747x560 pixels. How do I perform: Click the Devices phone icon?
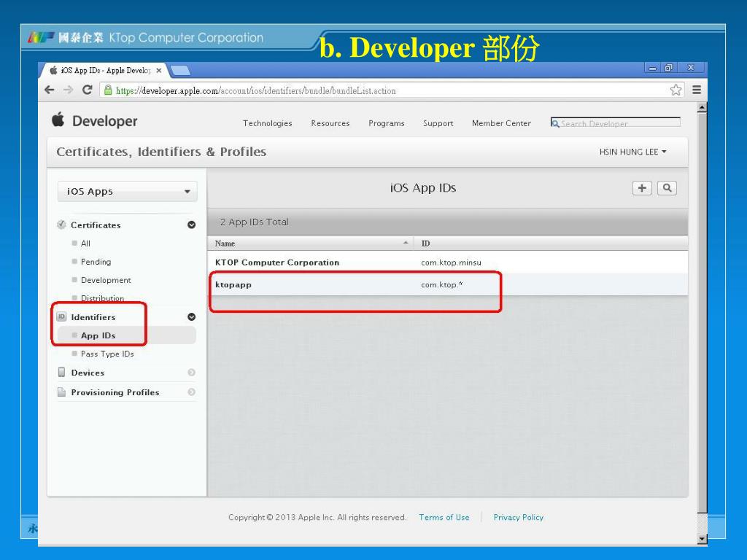[x=61, y=372]
